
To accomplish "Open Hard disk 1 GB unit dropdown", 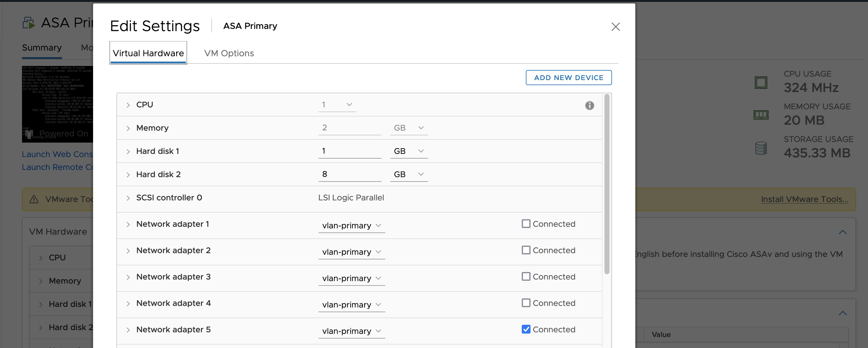I will (409, 151).
